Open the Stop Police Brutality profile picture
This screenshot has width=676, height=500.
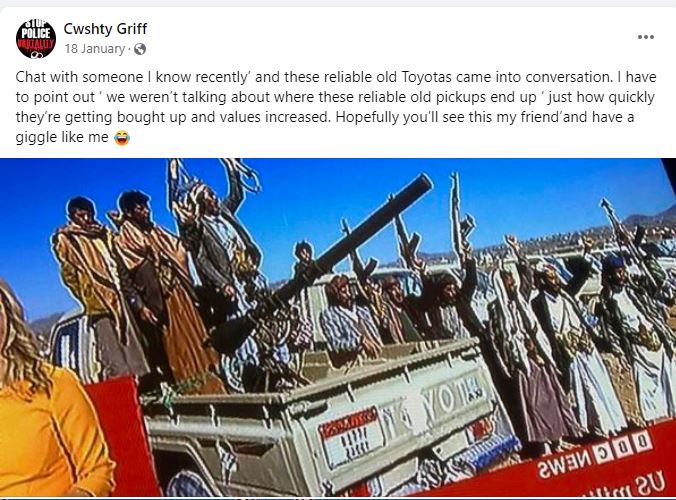point(36,39)
